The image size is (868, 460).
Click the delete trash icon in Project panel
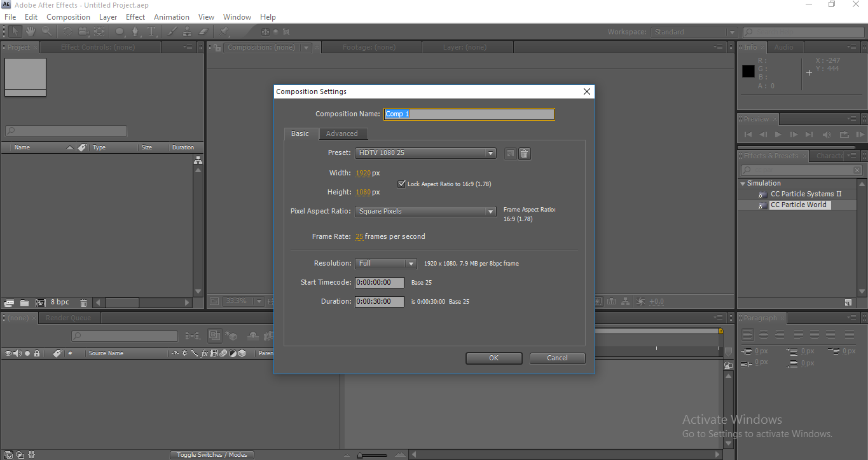point(83,303)
